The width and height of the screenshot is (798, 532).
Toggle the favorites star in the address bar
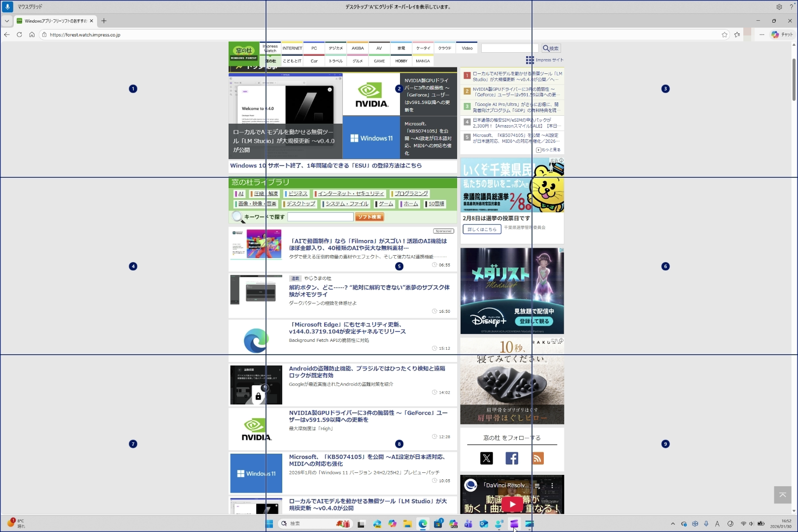724,34
